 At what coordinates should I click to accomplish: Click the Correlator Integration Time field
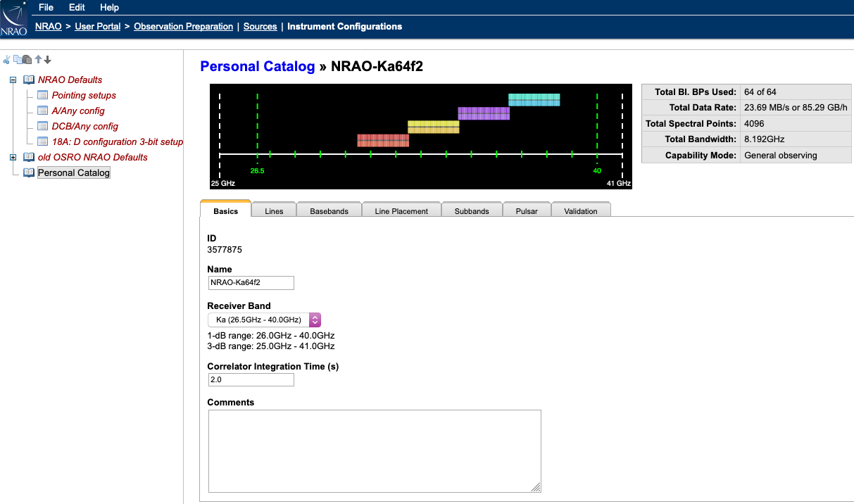251,380
